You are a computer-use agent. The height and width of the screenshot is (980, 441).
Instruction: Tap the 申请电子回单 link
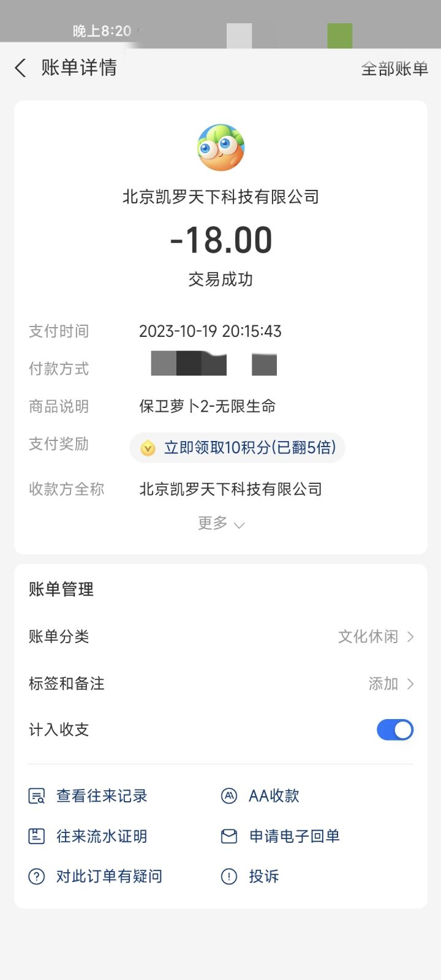pyautogui.click(x=294, y=836)
